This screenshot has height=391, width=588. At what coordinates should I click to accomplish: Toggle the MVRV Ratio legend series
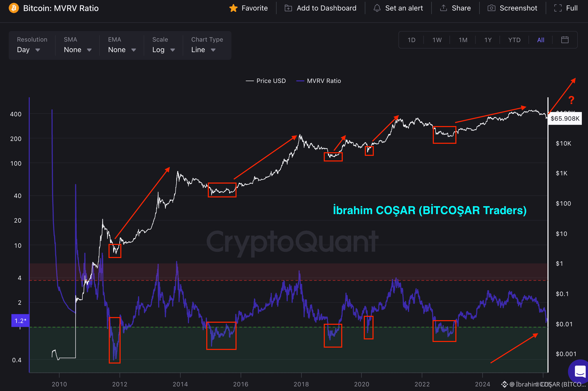319,81
